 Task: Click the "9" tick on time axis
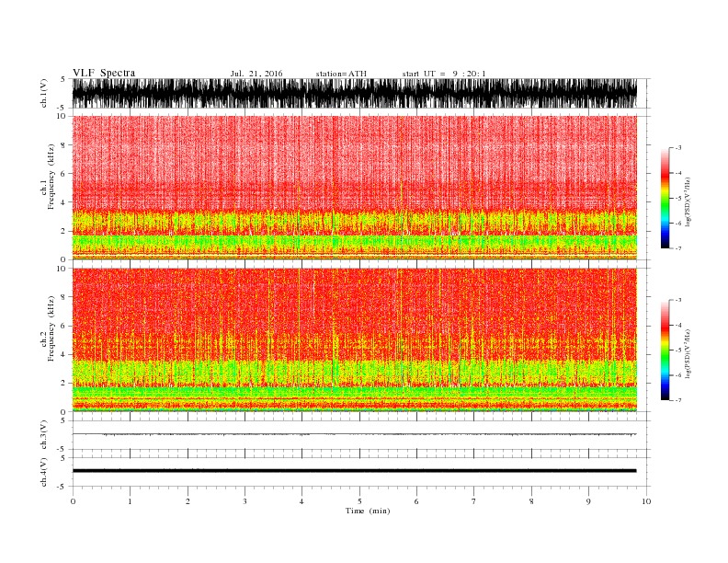point(588,501)
